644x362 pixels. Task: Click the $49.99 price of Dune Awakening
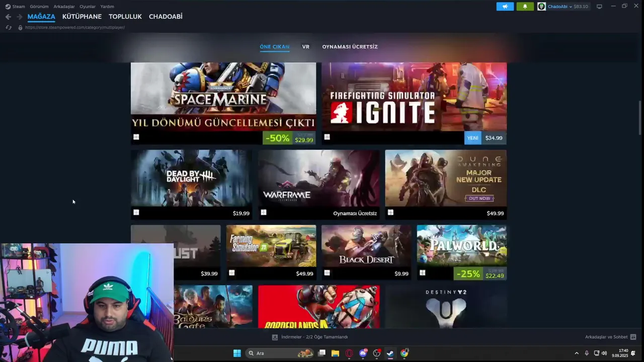495,213
